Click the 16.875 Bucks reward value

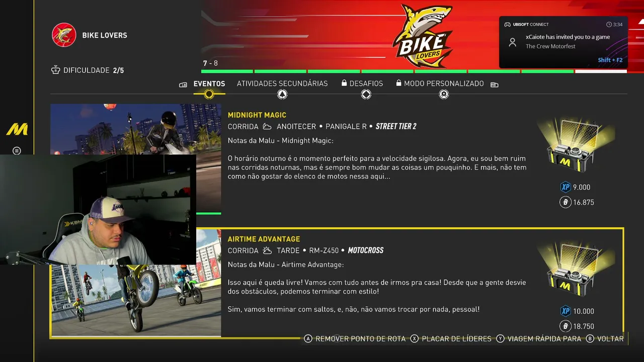[x=584, y=202]
